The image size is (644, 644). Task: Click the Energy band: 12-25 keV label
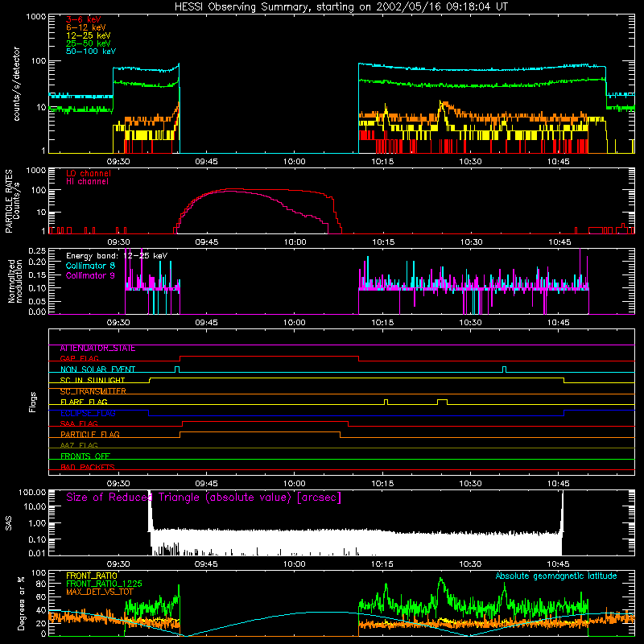coord(117,256)
